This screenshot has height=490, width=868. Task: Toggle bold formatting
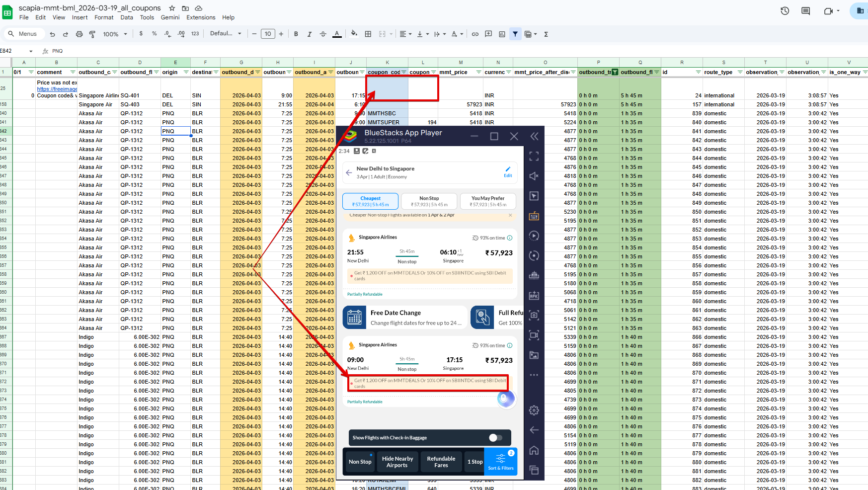tap(296, 34)
